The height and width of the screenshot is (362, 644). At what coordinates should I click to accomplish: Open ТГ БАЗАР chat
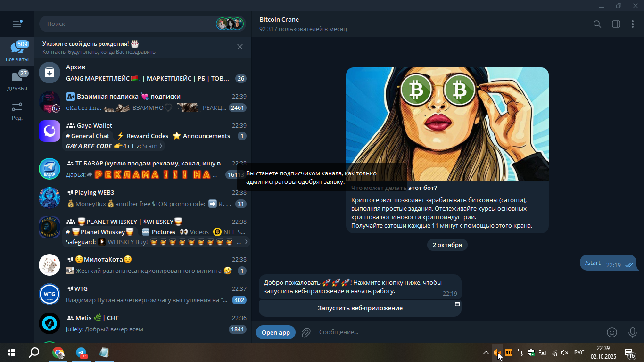coord(143,169)
